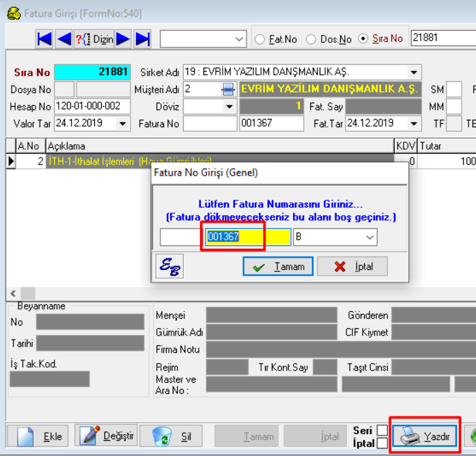This screenshot has height=456, width=476.
Task: Click the EB logo button in dialog
Action: [x=169, y=267]
